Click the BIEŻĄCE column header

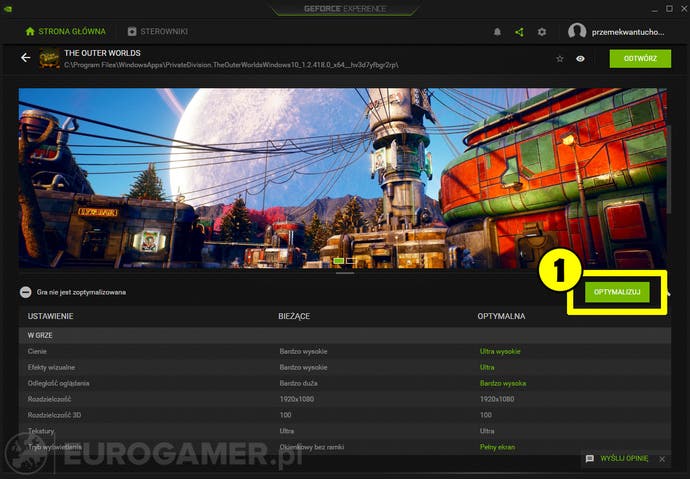[294, 316]
